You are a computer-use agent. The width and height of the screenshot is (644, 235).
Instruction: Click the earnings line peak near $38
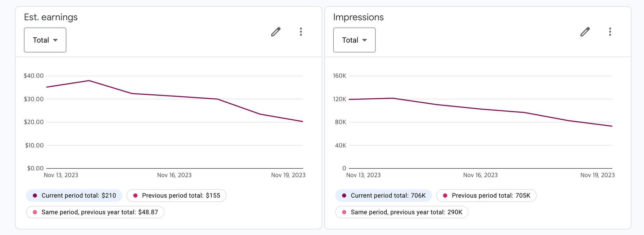89,81
